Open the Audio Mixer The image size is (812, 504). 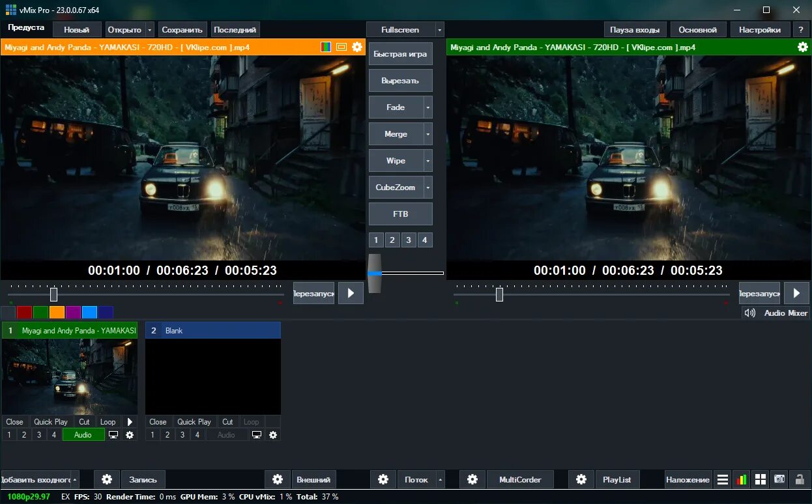(785, 313)
